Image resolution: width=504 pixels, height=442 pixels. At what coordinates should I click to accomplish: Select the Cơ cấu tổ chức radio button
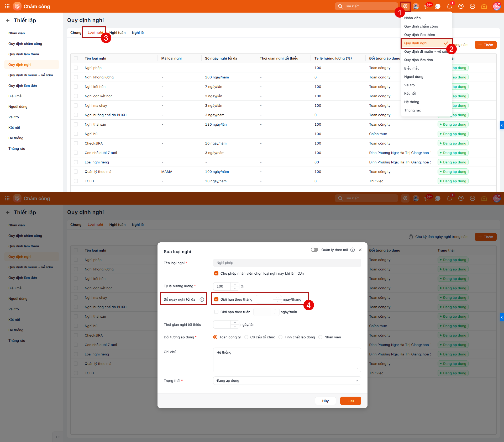(x=246, y=337)
